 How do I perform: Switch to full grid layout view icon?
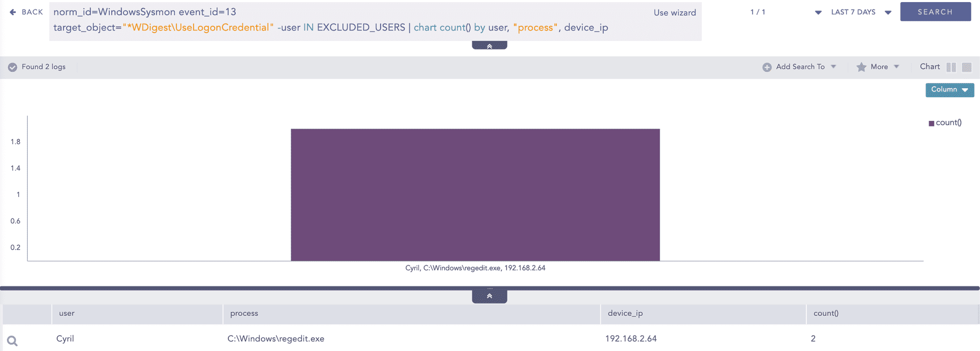click(966, 67)
